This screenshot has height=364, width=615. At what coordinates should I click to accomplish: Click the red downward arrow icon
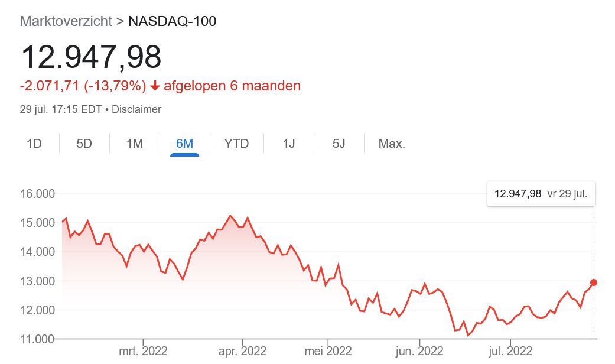coord(154,86)
